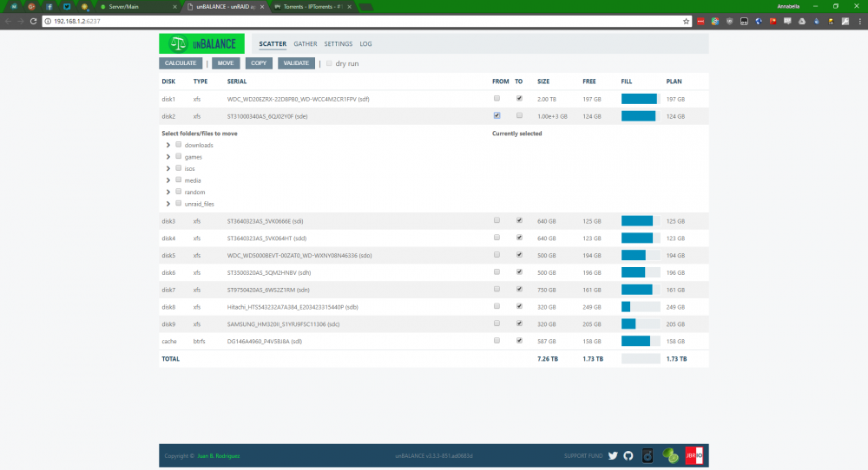Click the disk8 fill progress bar
This screenshot has width=868, height=470.
coord(641,307)
